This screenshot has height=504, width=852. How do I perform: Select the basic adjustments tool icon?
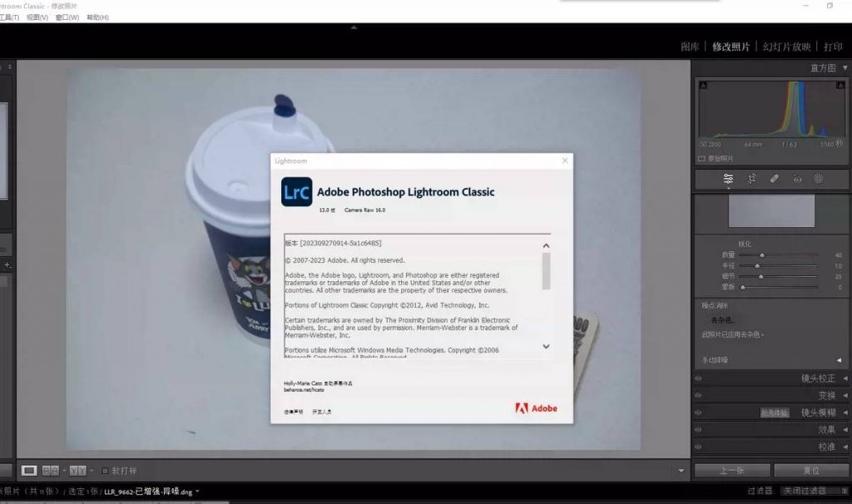pyautogui.click(x=730, y=178)
